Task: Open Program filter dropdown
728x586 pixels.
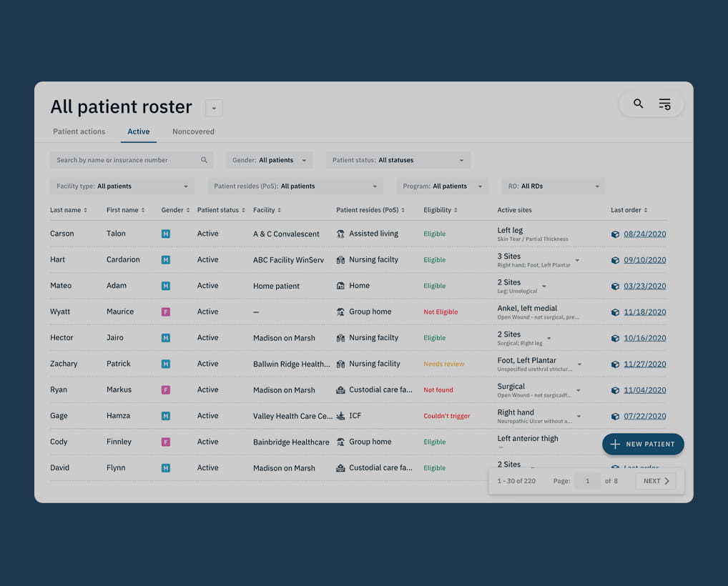Action: coord(443,186)
